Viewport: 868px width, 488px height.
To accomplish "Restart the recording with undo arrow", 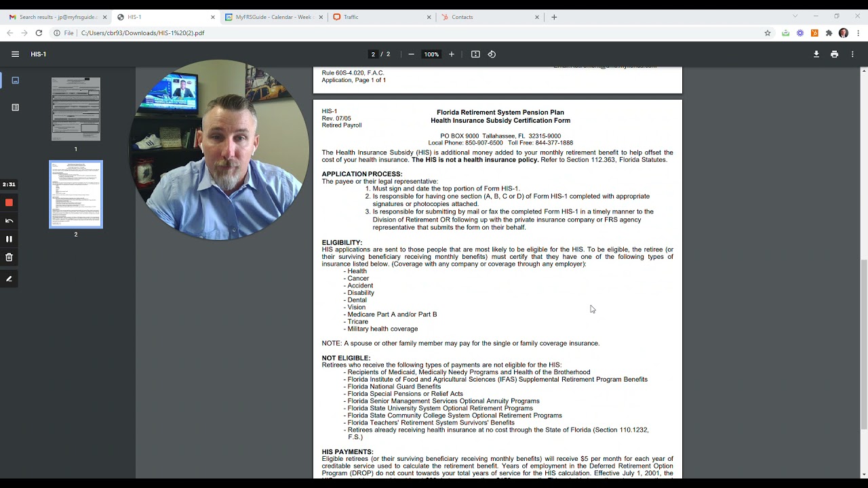I will tap(9, 221).
